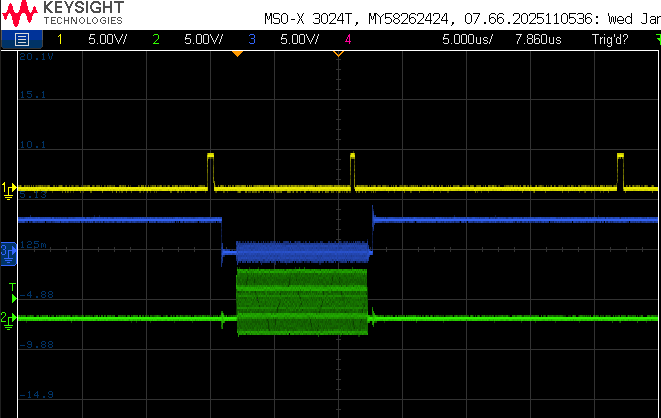This screenshot has width=661, height=418.
Task: Open the main menu list icon
Action: click(22, 40)
